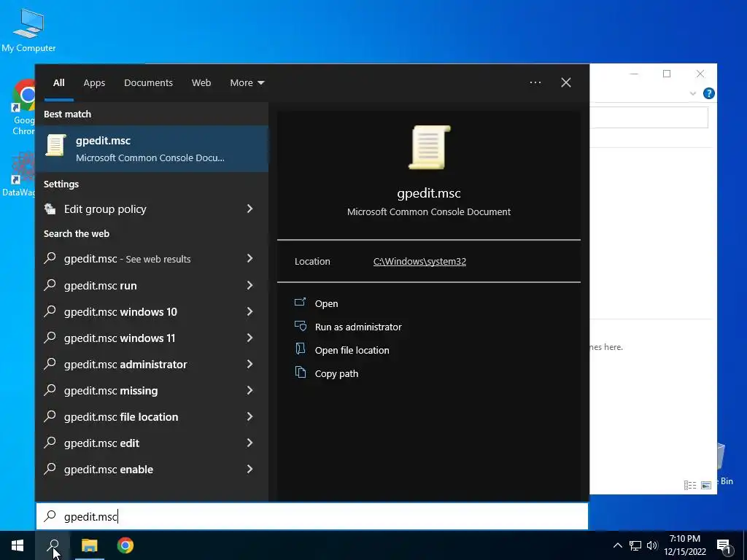This screenshot has height=560, width=747.
Task: Open the network status tray icon
Action: click(635, 545)
